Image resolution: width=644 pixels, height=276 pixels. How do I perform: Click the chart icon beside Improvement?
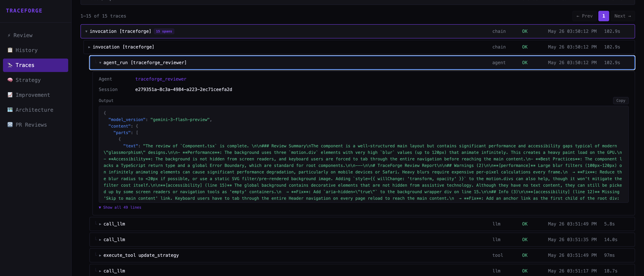pos(10,95)
